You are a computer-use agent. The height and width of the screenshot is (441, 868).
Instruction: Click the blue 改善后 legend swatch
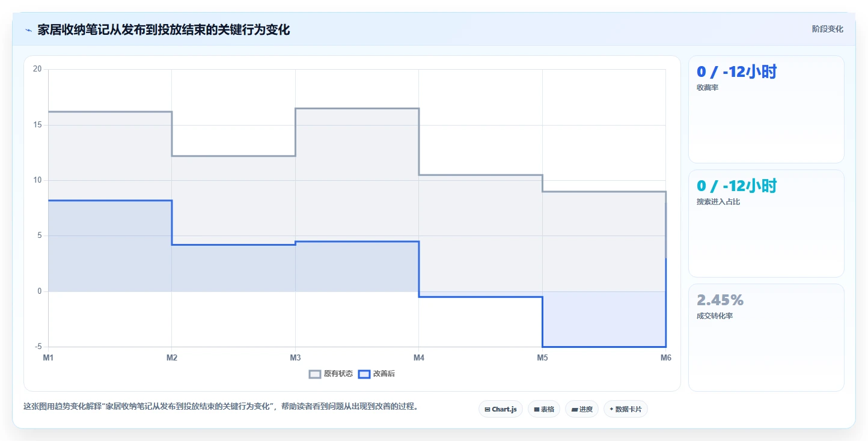(364, 374)
